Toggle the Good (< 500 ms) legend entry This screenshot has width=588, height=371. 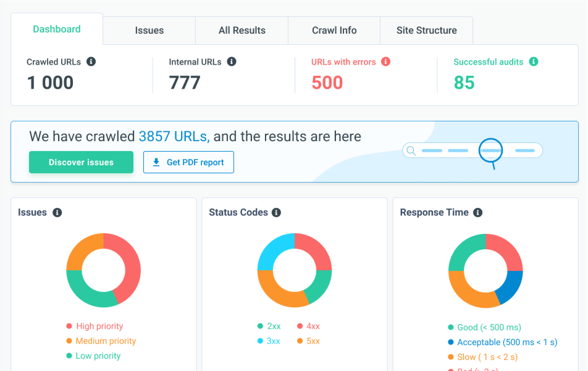(x=489, y=327)
